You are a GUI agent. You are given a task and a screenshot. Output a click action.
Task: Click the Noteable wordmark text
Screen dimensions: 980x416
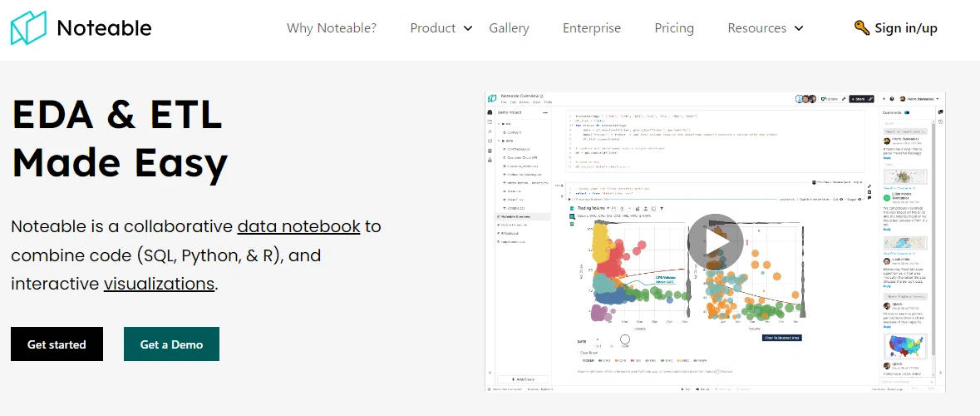104,28
